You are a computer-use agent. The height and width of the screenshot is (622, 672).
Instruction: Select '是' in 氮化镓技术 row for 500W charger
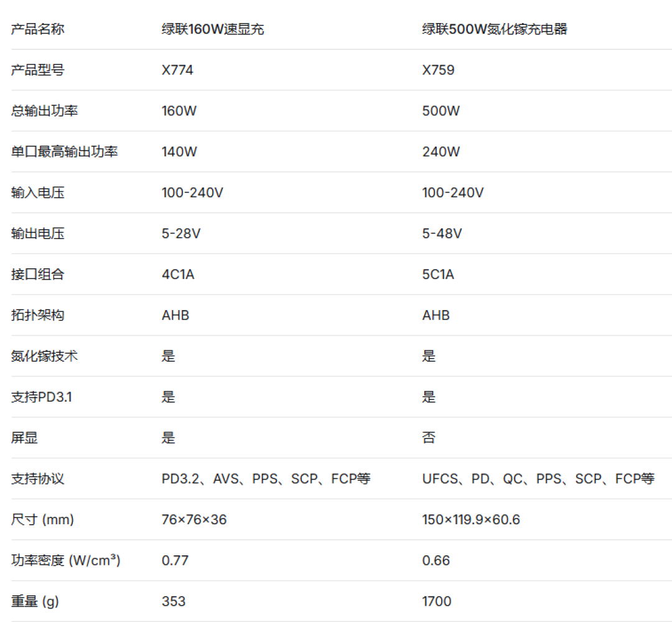click(x=429, y=356)
